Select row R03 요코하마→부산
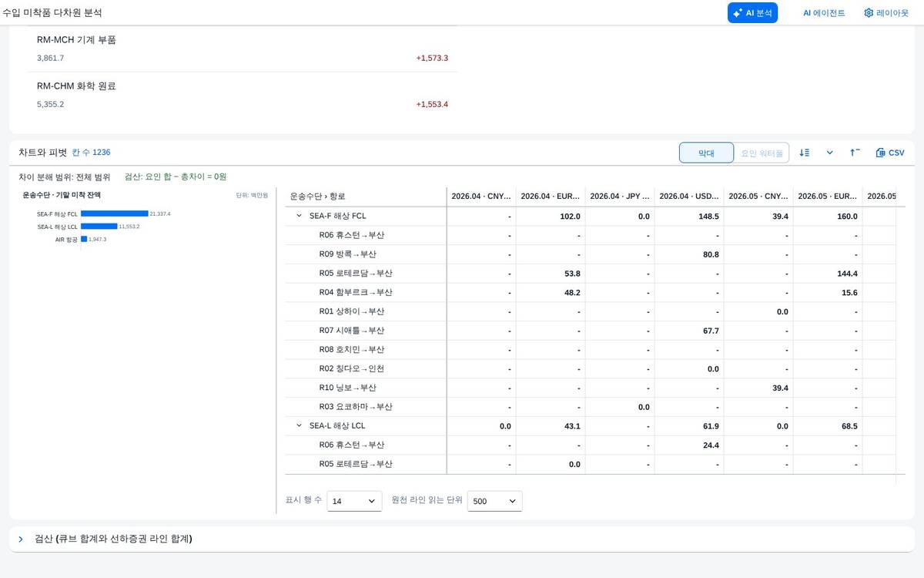 366,406
